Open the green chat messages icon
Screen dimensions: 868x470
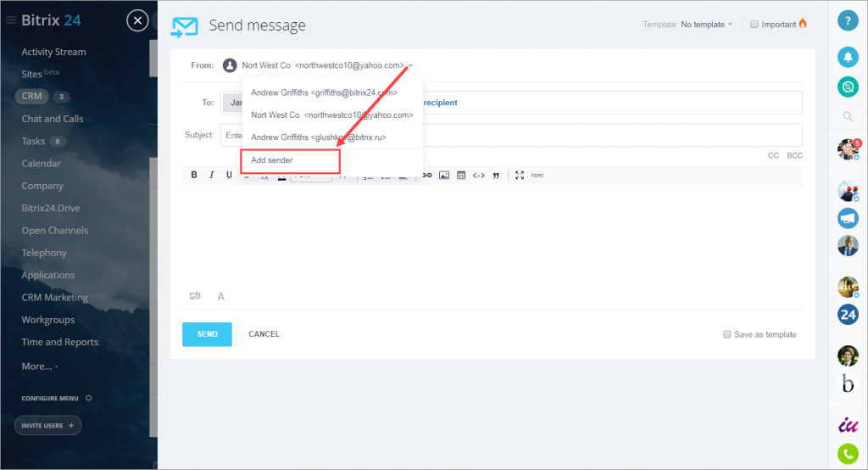coord(848,87)
